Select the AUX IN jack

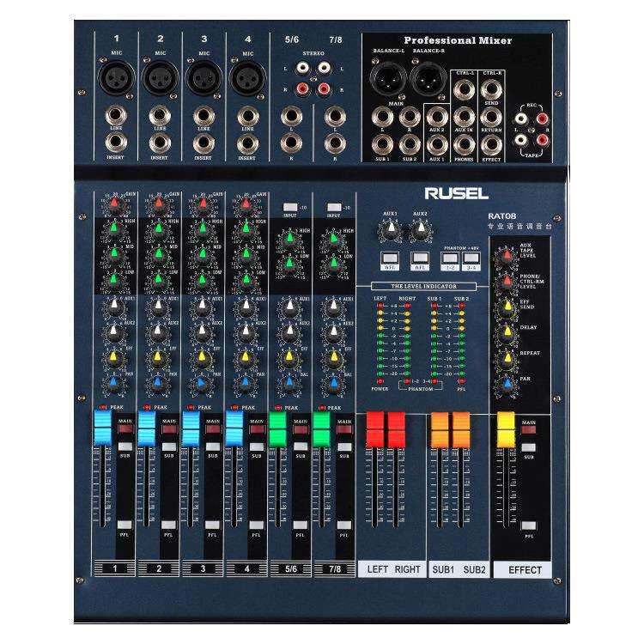[465, 117]
